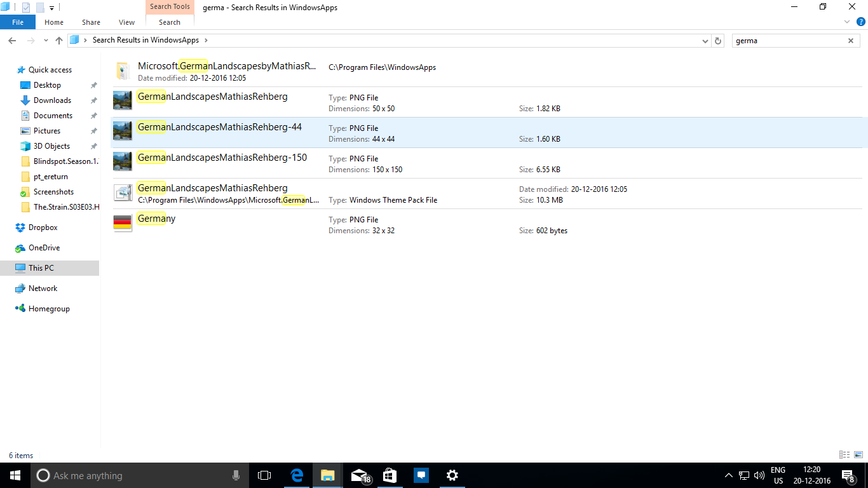Screen dimensions: 868x488
Task: Click the ENG US language indicator
Action: (x=778, y=475)
